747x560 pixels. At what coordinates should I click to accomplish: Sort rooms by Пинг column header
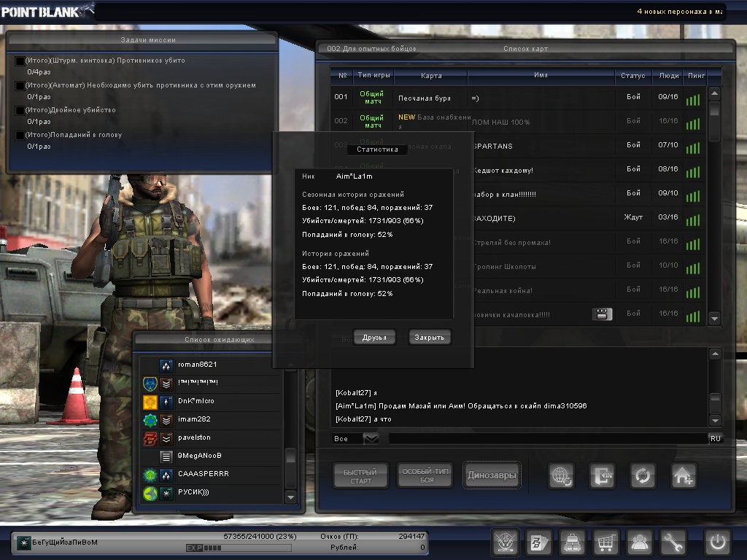coord(697,75)
